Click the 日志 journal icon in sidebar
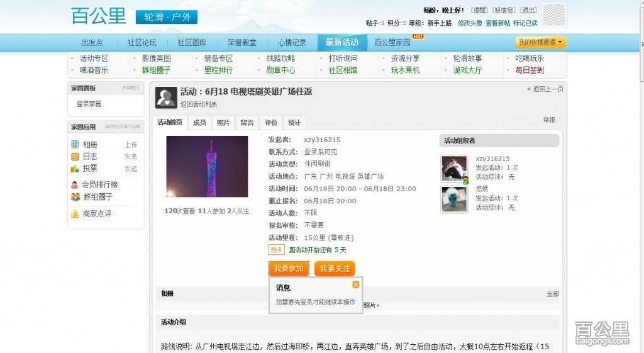Image resolution: width=644 pixels, height=353 pixels. pos(75,157)
